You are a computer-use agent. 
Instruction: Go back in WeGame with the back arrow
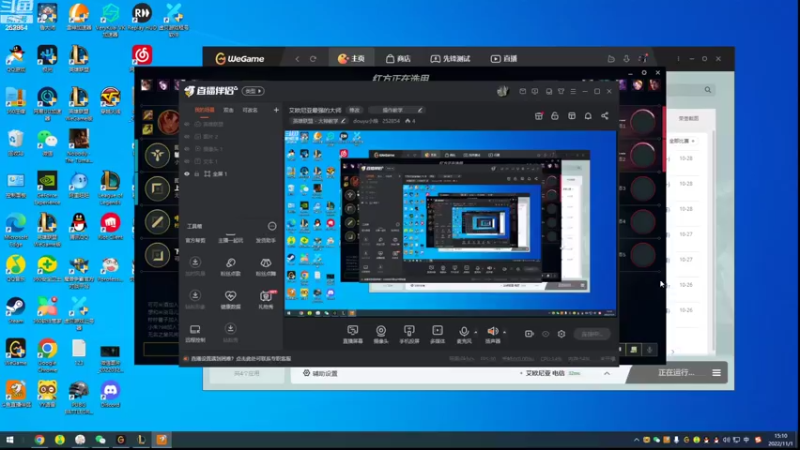point(297,59)
